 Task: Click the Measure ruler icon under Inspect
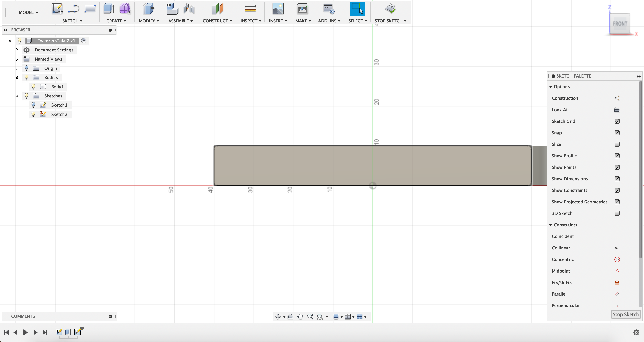click(250, 9)
